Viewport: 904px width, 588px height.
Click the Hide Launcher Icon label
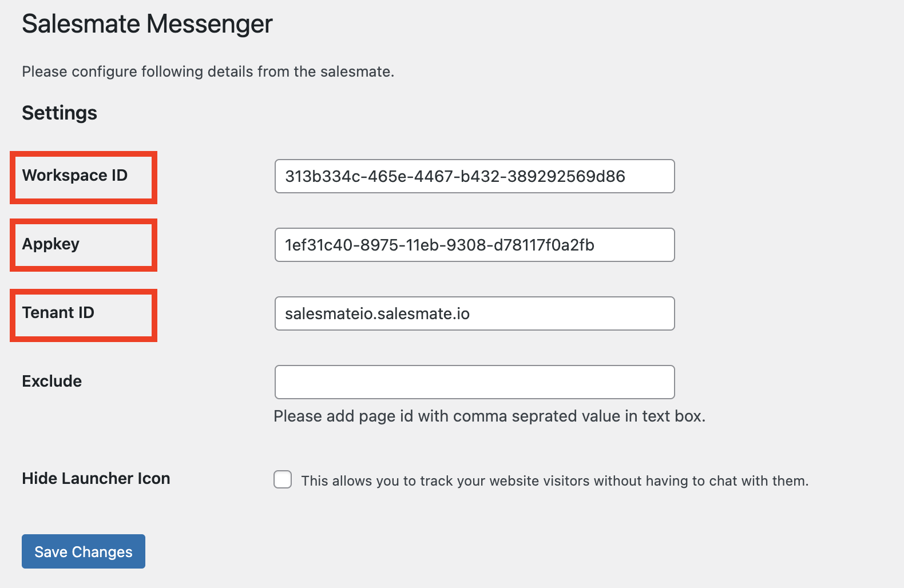(96, 478)
